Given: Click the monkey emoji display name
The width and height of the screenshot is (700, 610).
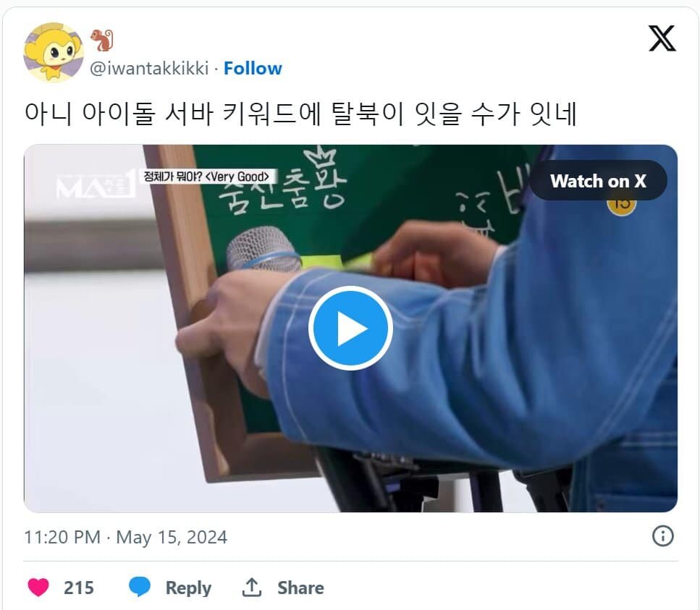Looking at the screenshot, I should point(102,41).
